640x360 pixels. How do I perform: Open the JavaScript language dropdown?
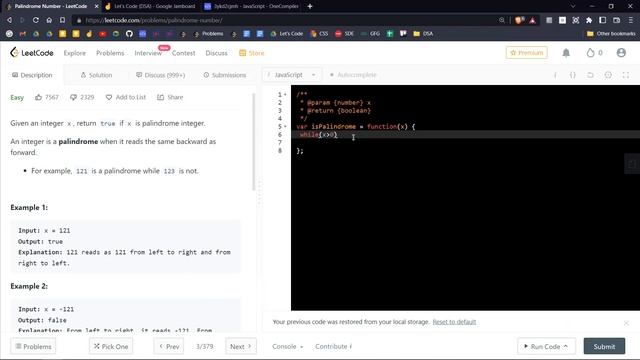tap(291, 75)
